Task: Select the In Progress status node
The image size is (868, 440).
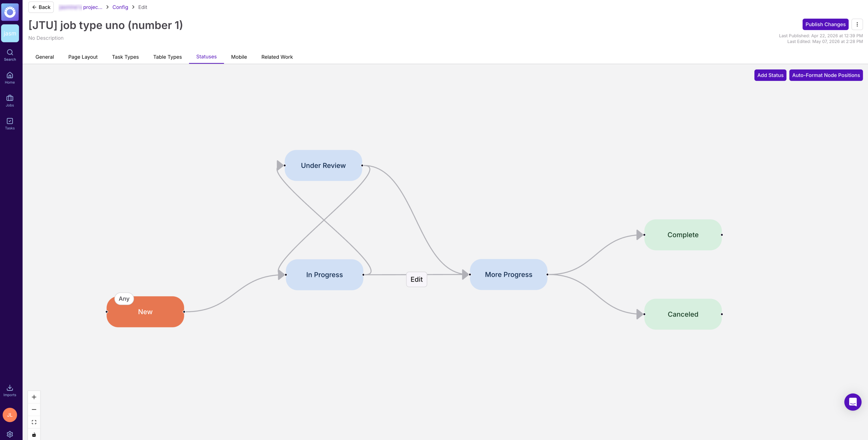Action: click(325, 275)
